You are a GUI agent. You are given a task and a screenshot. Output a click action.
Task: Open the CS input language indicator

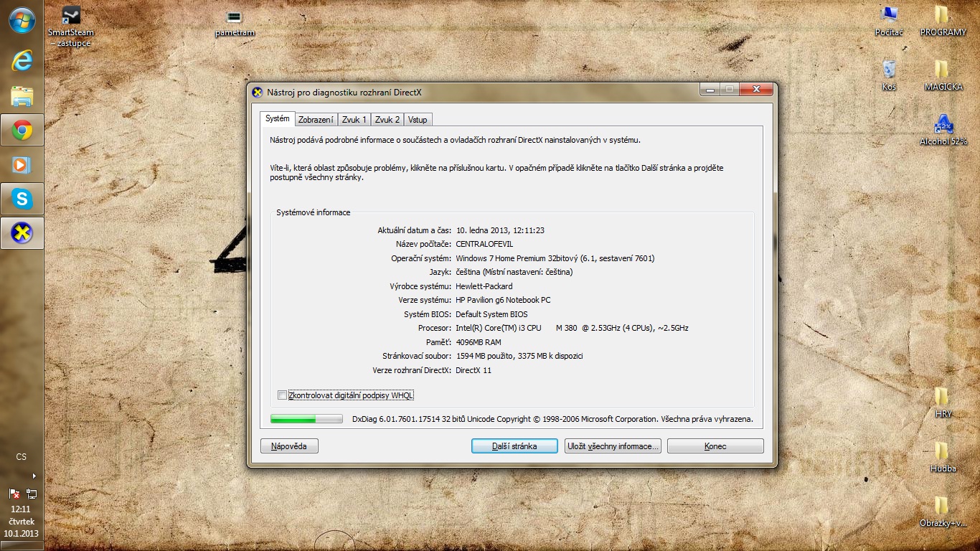[x=22, y=457]
